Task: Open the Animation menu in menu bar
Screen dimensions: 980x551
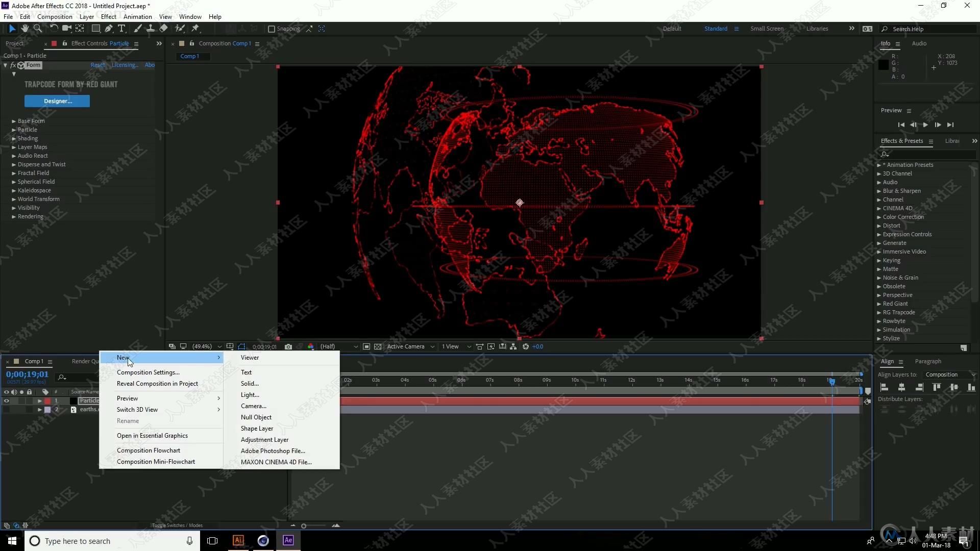Action: (x=138, y=17)
